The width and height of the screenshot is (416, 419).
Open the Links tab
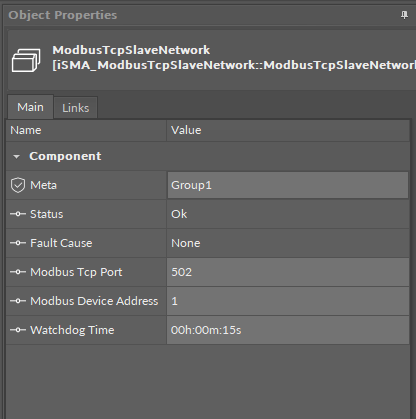[76, 108]
